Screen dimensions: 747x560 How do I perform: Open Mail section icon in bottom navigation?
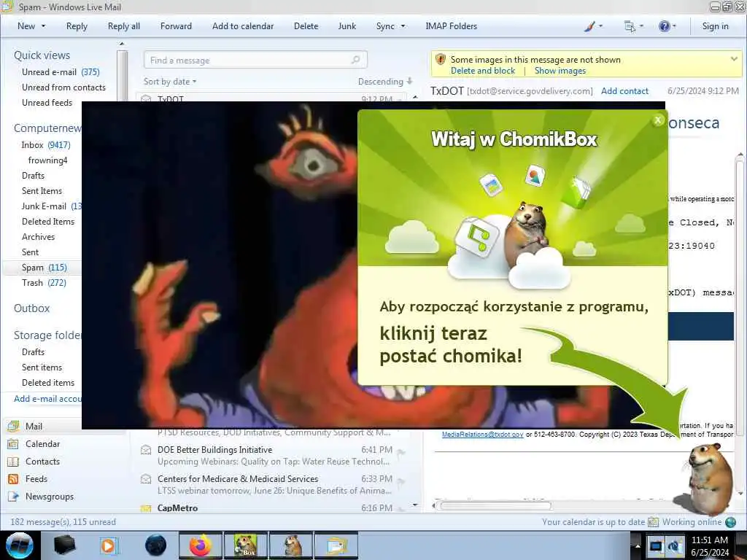(x=13, y=426)
